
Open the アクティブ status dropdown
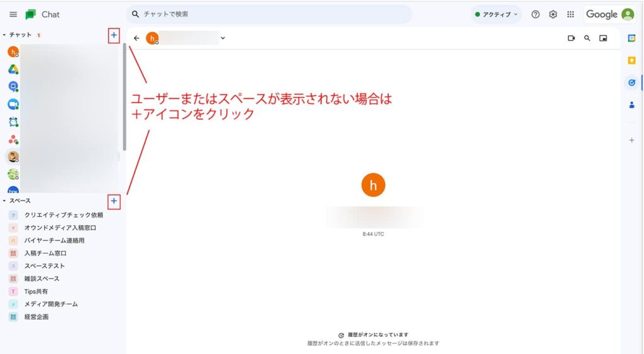click(496, 14)
